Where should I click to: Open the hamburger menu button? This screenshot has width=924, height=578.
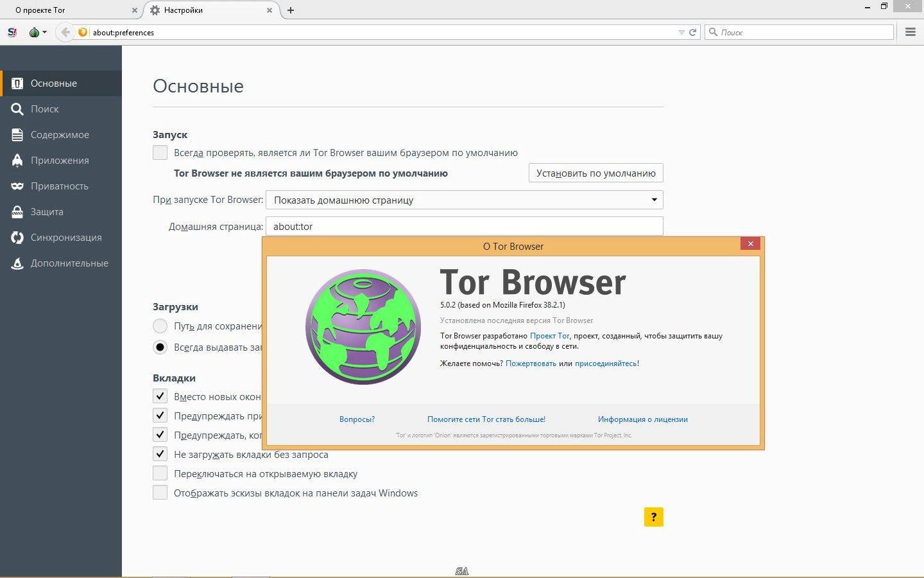point(910,32)
